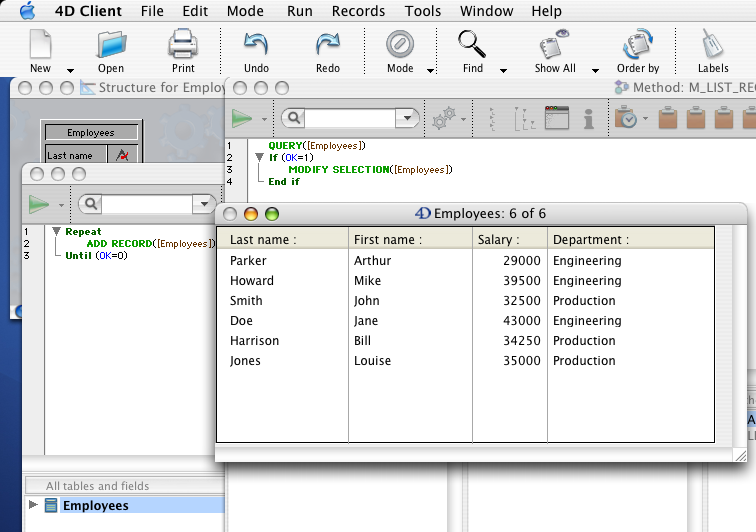Click the Order by toolbar icon
This screenshot has width=756, height=532.
637,46
